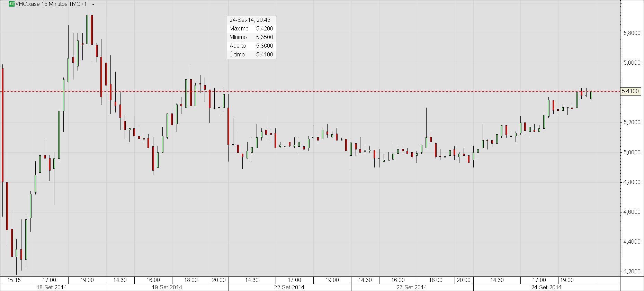Click the 14:30 time label above 24-Set-2014
Screen dimensions: 644x291
(497, 280)
